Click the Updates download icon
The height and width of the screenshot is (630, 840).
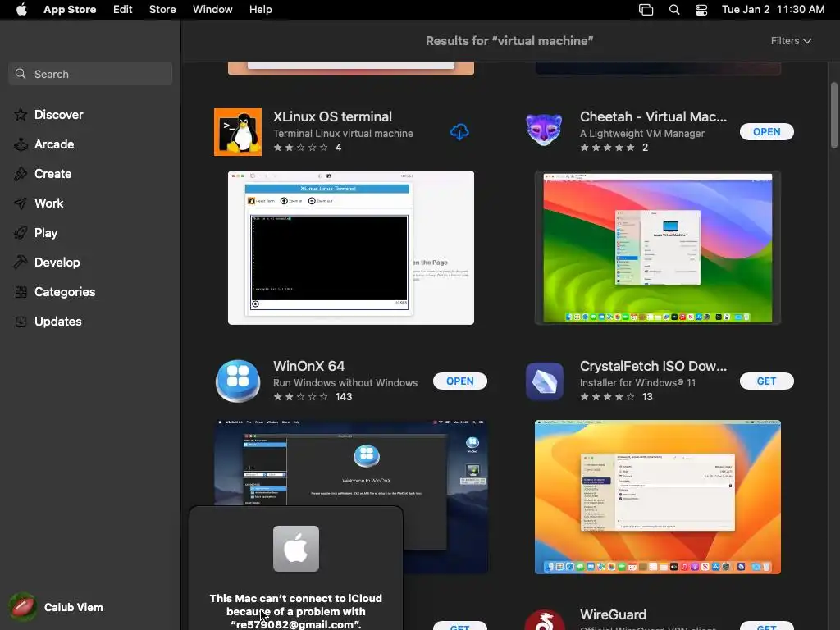21,322
